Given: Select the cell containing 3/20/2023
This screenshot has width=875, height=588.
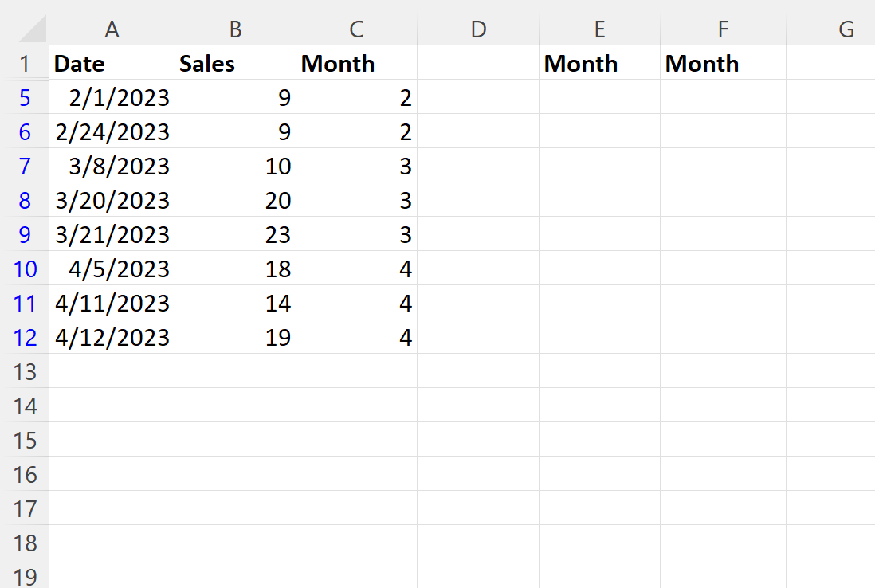Looking at the screenshot, I should pyautogui.click(x=112, y=200).
